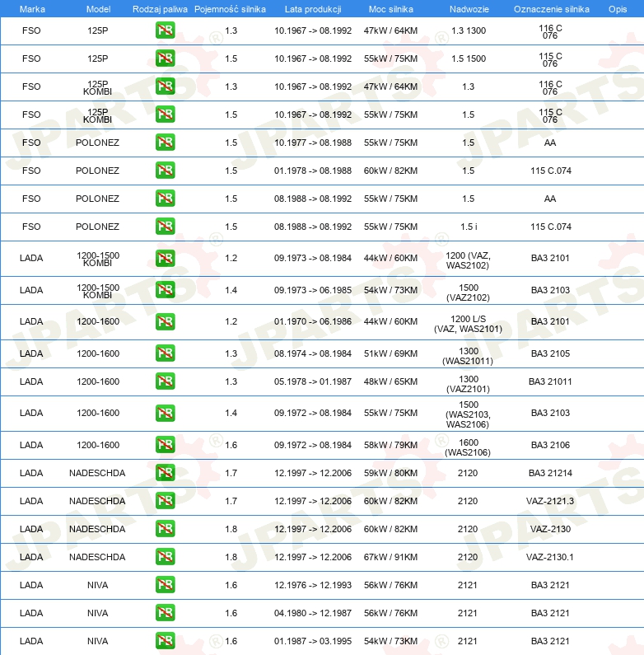Click the fuel icon in the NIVA 04.1980 row
This screenshot has height=655, width=644.
point(165,613)
